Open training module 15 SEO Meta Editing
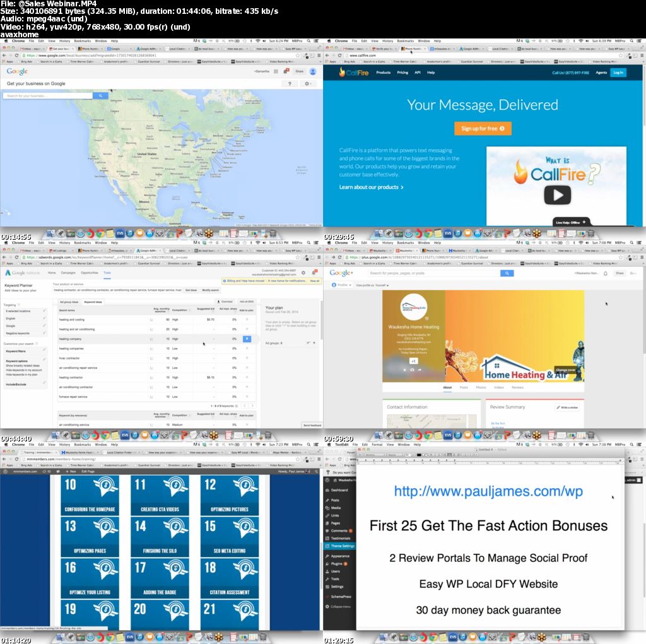 (x=230, y=537)
